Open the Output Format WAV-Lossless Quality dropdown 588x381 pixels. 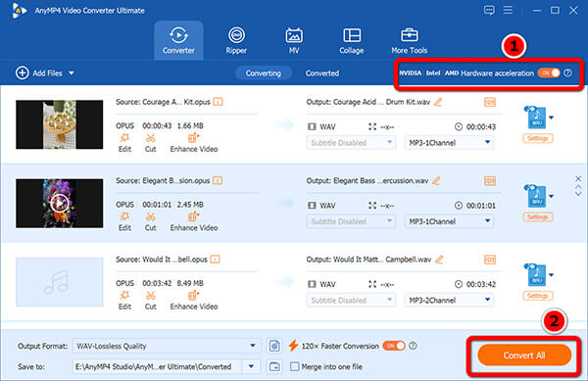tap(167, 346)
